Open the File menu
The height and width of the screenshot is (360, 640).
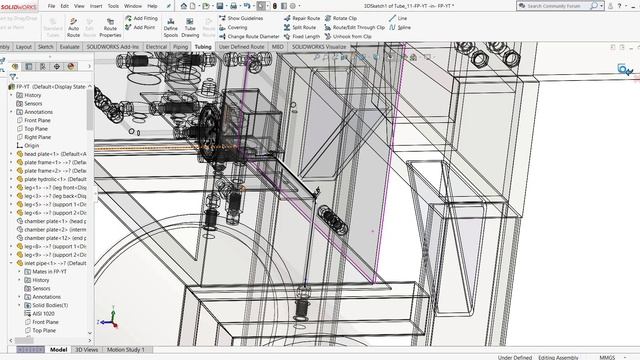coord(51,6)
